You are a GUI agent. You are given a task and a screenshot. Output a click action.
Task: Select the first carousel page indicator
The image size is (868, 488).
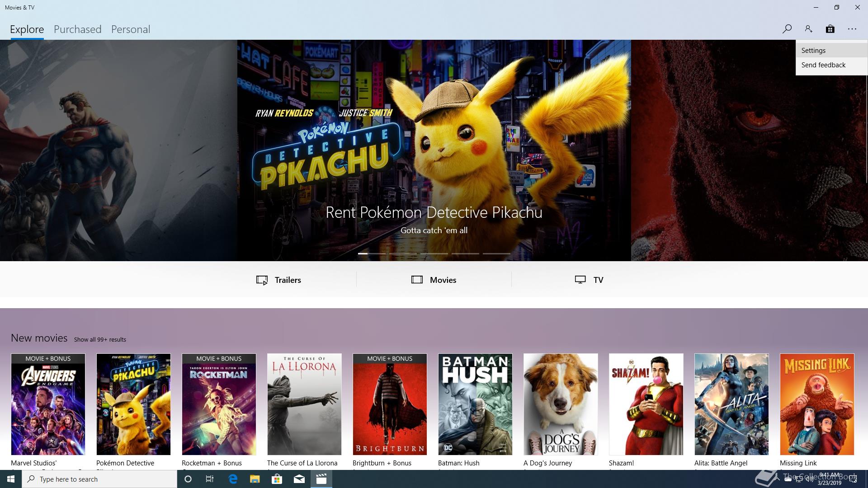click(x=372, y=253)
